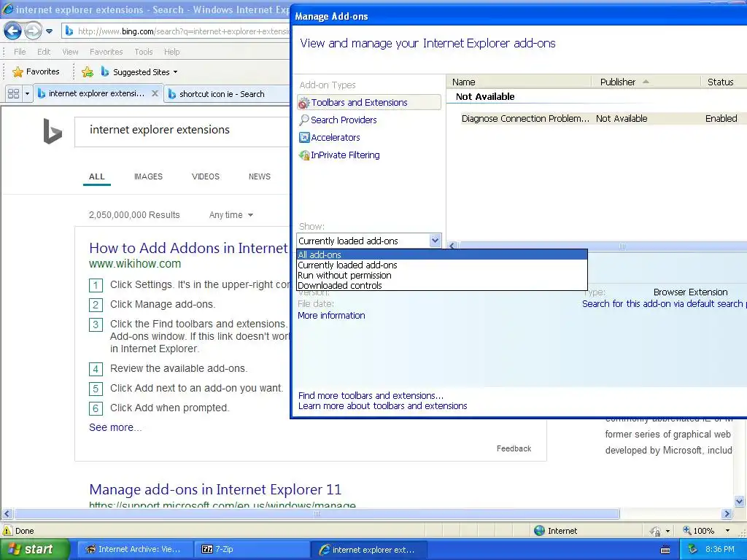Click Find more toolbars and extensions link
This screenshot has width=747, height=560.
pyautogui.click(x=371, y=396)
